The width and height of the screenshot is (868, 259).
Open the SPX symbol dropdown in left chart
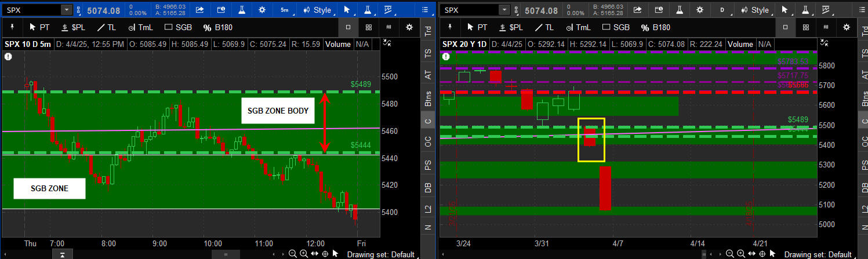[66, 10]
